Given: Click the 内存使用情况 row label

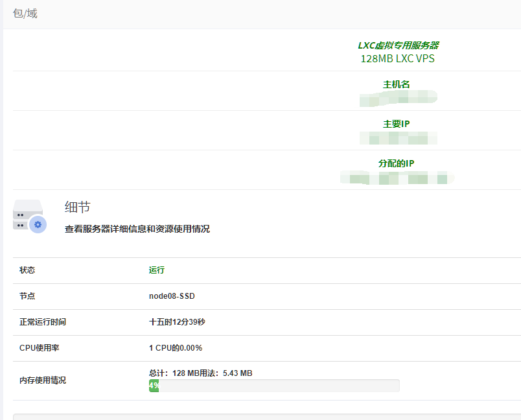Looking at the screenshot, I should point(43,380).
